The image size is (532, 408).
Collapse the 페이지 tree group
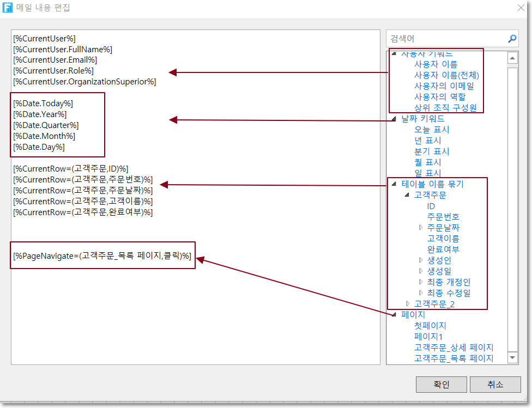394,315
